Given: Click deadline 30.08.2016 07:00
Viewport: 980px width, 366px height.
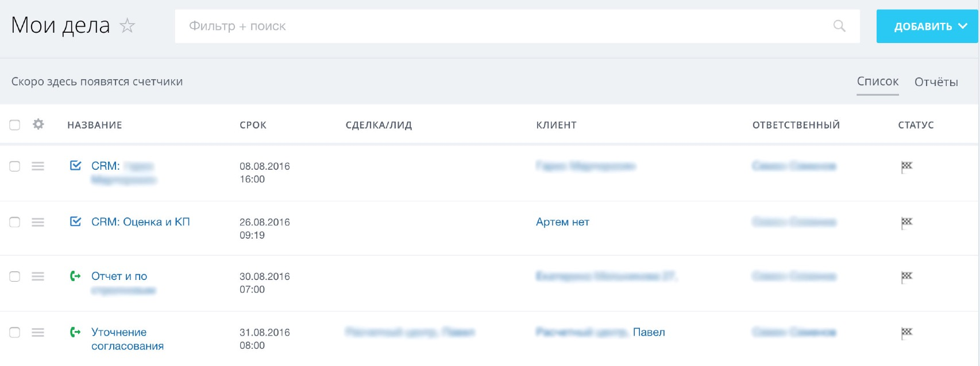Looking at the screenshot, I should click(x=265, y=283).
